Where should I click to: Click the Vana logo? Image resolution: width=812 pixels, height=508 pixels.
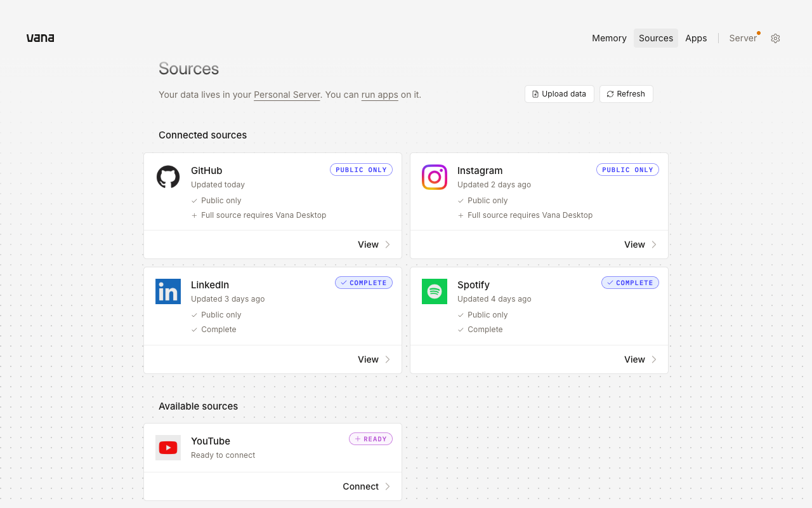click(x=40, y=38)
